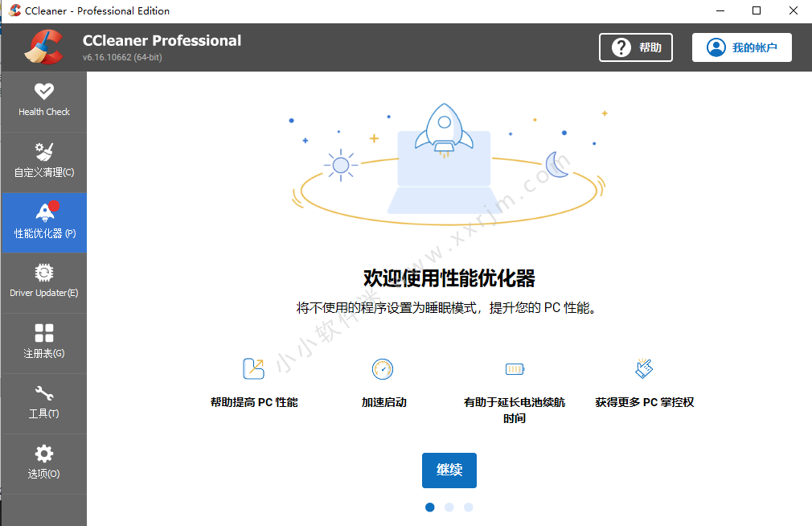Maximize the CCleaner window
The width and height of the screenshot is (812, 526).
click(x=757, y=11)
